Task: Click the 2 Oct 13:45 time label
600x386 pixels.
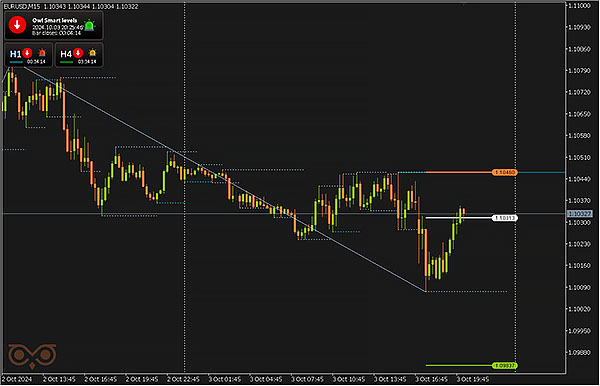Action: click(x=59, y=379)
